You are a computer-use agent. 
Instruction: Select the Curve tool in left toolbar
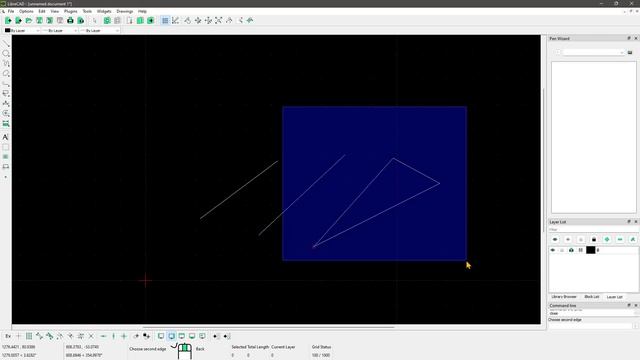(6, 64)
